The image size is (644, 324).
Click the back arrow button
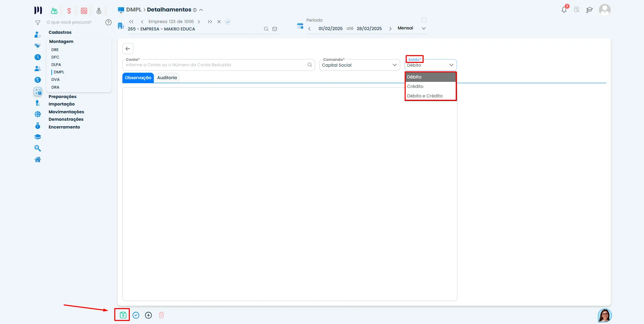[x=128, y=49]
